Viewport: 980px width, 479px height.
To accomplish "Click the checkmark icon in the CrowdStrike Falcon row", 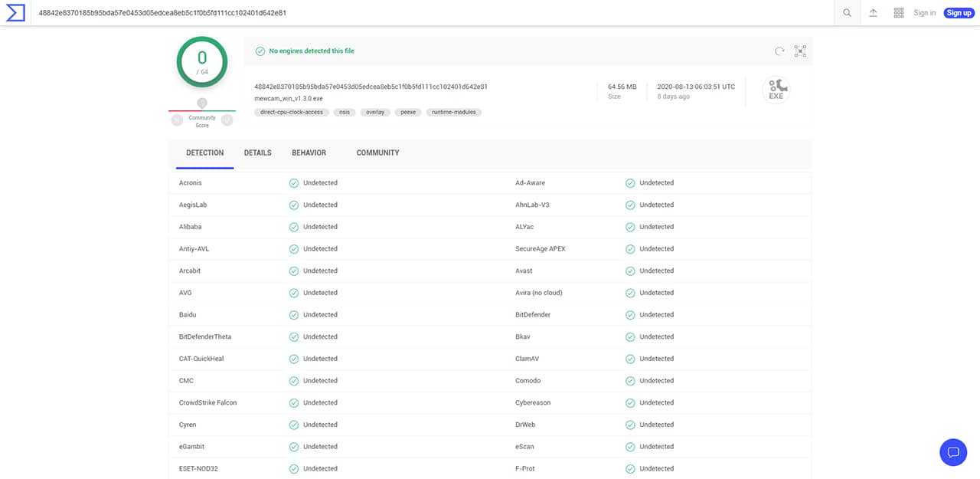I will [294, 403].
